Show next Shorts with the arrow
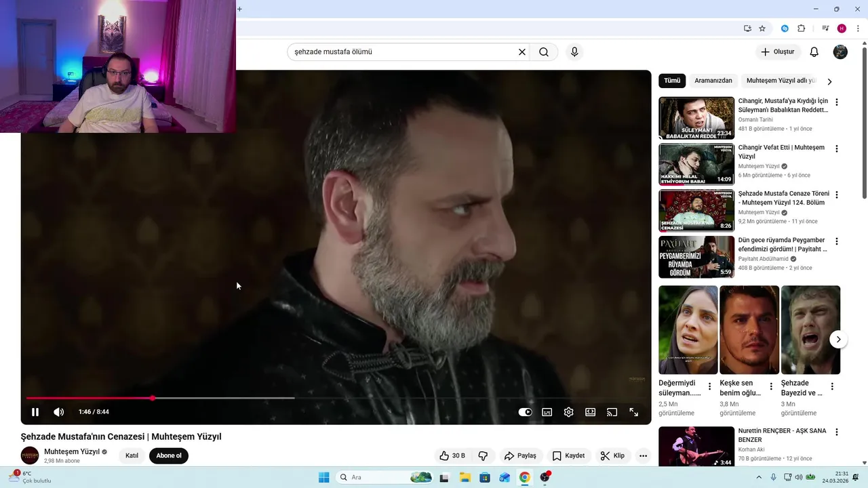 click(839, 339)
